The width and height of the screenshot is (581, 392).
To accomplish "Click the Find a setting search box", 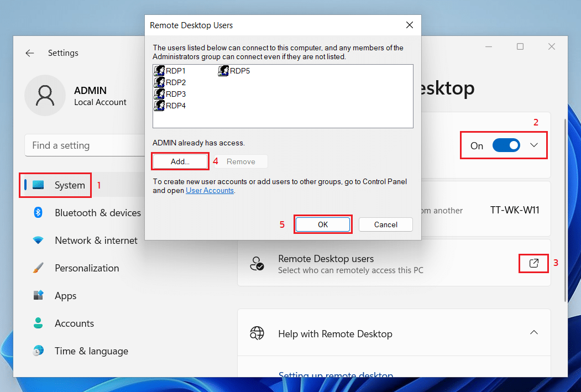I will [x=85, y=145].
